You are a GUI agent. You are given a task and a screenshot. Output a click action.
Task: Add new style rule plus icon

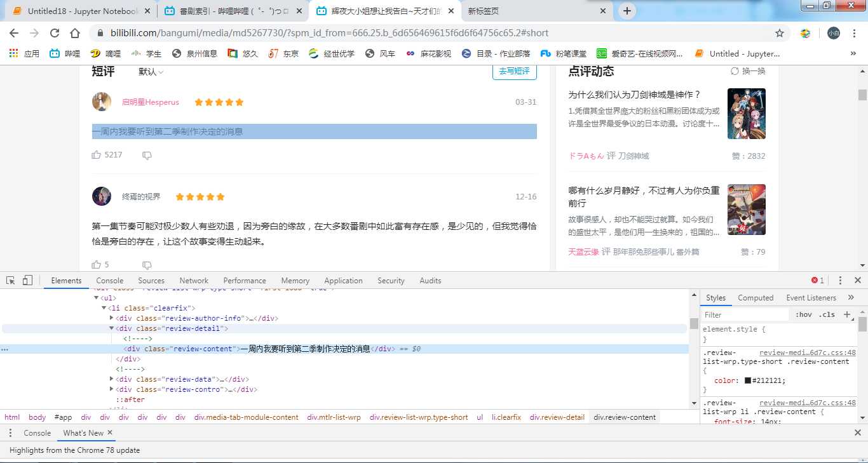(x=847, y=314)
